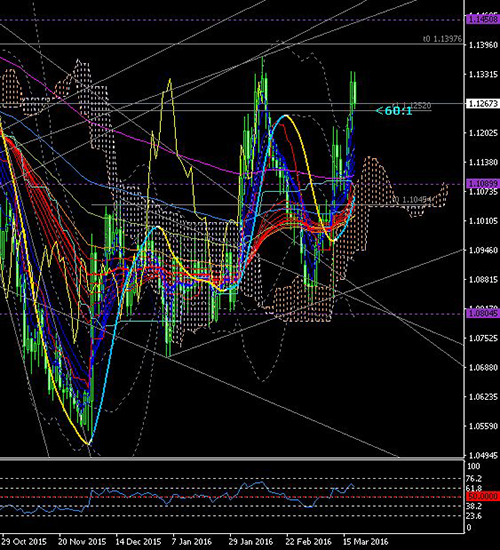The height and width of the screenshot is (550, 500).
Task: Click the 61.8 level on indicator scale
Action: click(x=475, y=488)
